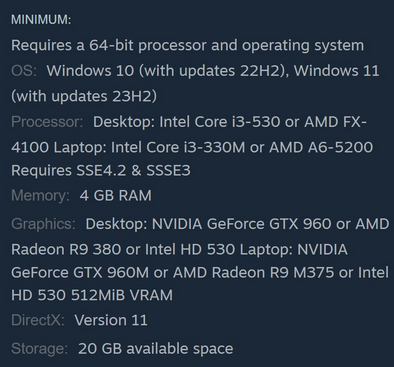This screenshot has height=367, width=394.
Task: Click the MINIMUM heading text
Action: 41,20
